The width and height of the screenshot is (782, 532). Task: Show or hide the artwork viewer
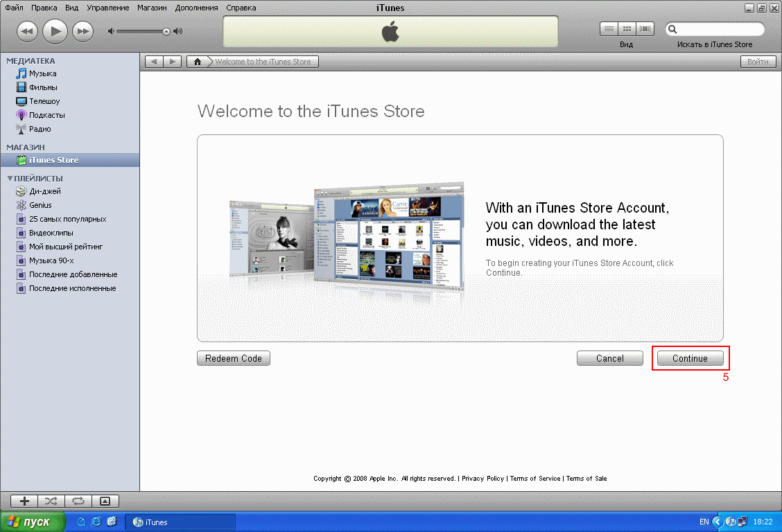pos(105,501)
